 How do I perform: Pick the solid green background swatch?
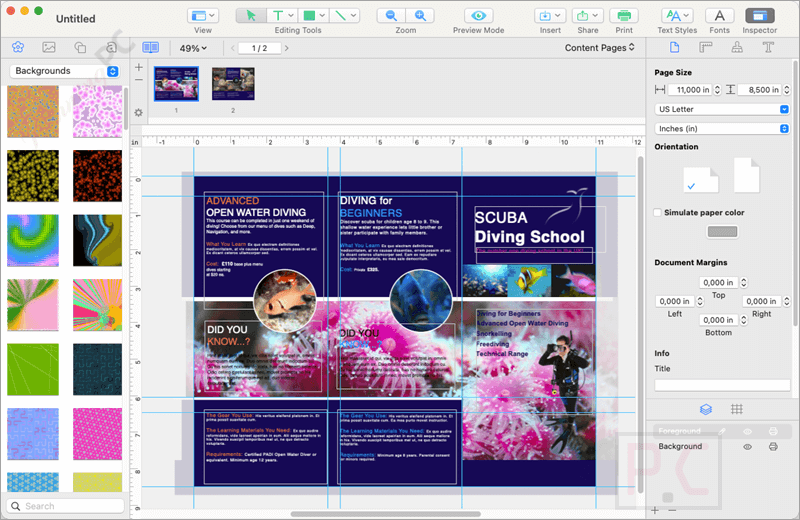33,369
